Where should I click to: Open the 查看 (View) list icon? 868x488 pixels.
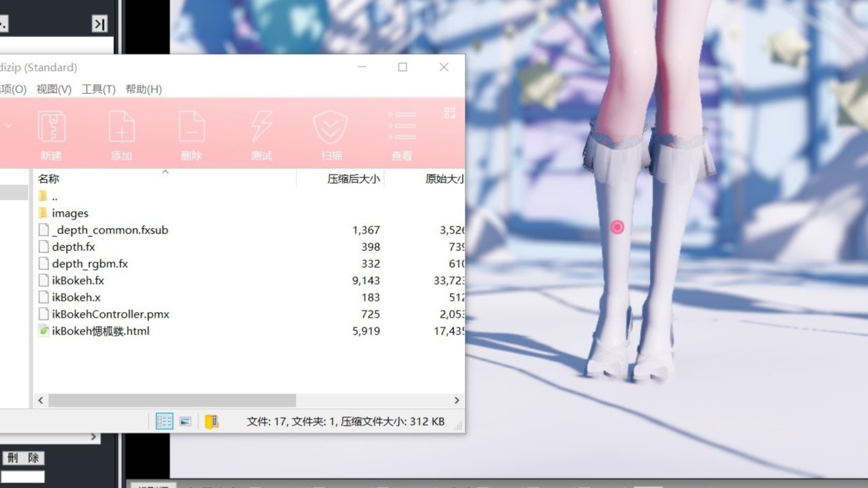pyautogui.click(x=402, y=128)
